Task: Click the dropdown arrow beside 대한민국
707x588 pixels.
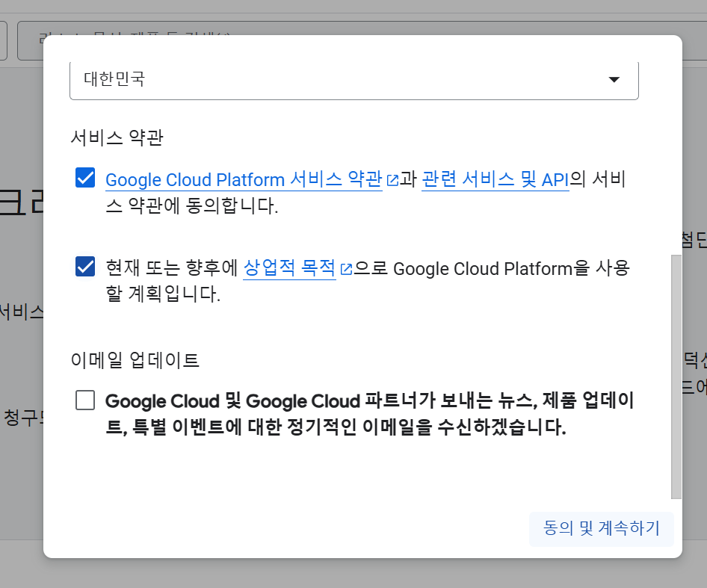Action: click(614, 80)
